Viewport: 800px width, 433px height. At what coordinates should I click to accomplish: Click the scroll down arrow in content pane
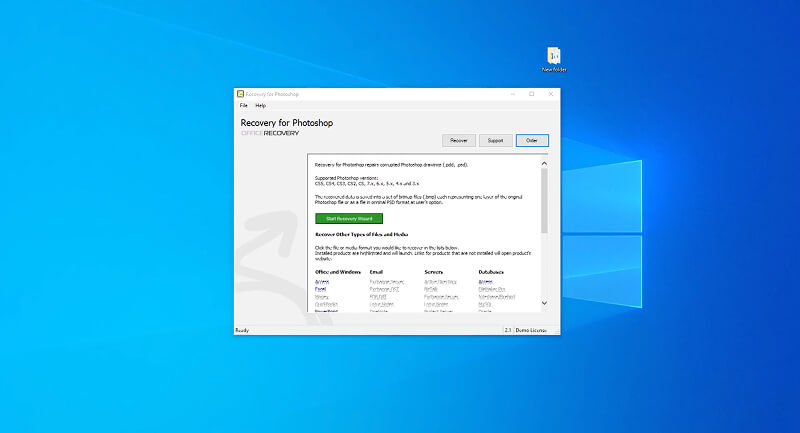[x=544, y=303]
